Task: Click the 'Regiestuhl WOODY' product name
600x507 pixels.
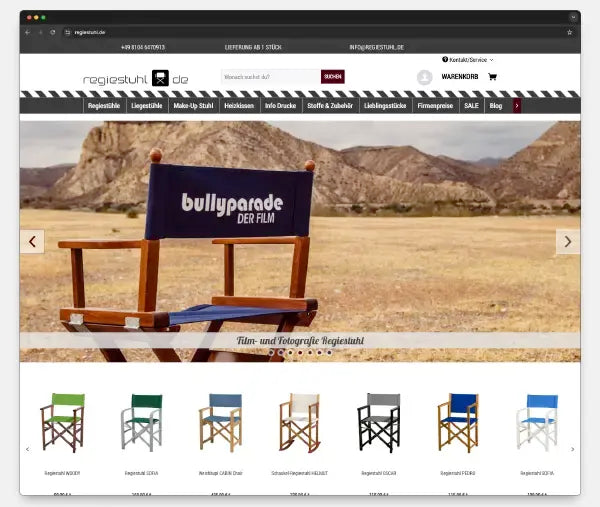Action: (62, 473)
